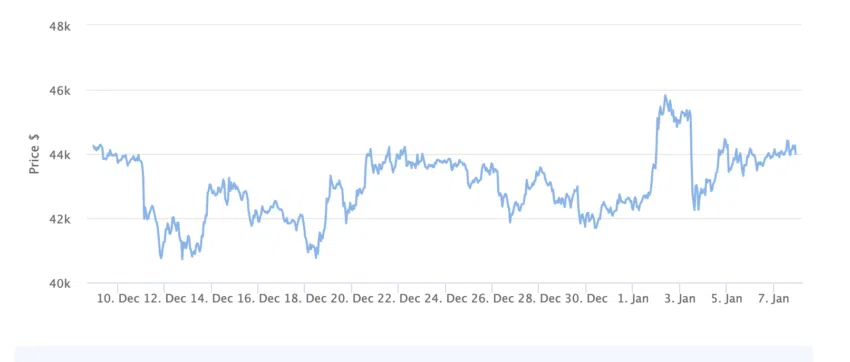The image size is (850, 362).
Task: Click the 48k price axis label
Action: coord(61,26)
